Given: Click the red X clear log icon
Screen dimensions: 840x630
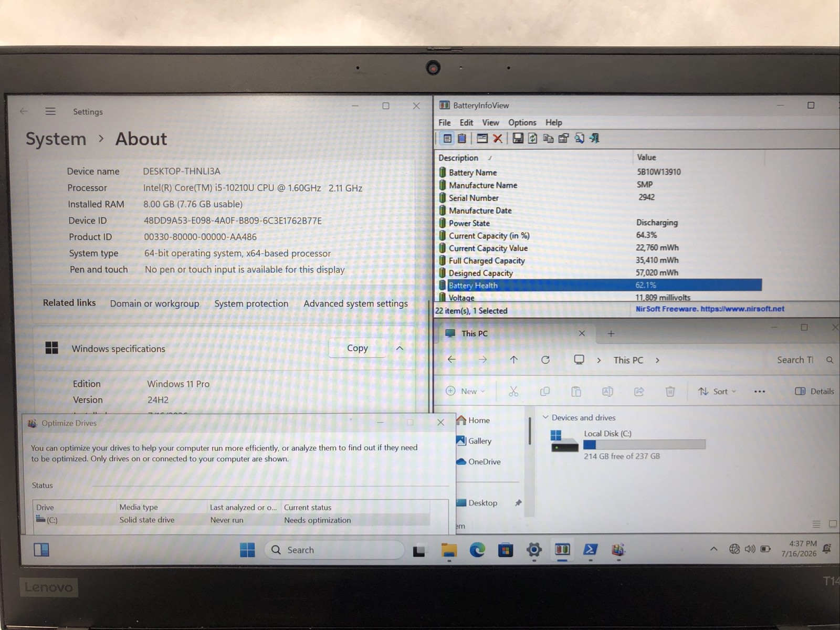Looking at the screenshot, I should 498,139.
